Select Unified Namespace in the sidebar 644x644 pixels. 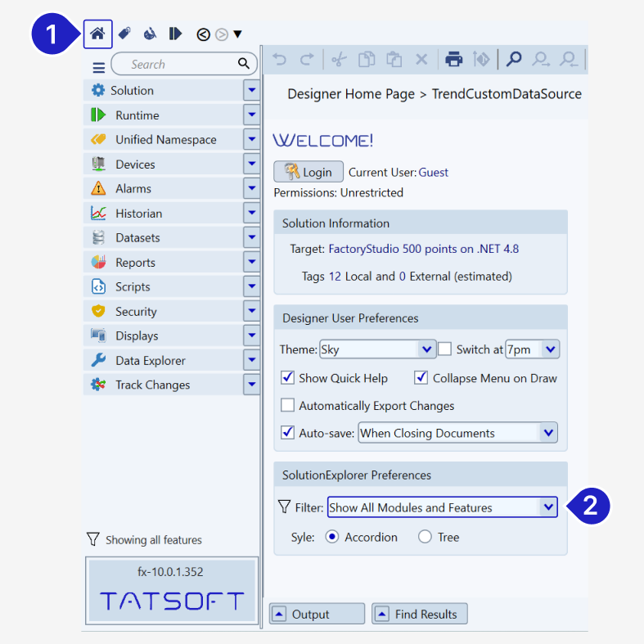165,140
